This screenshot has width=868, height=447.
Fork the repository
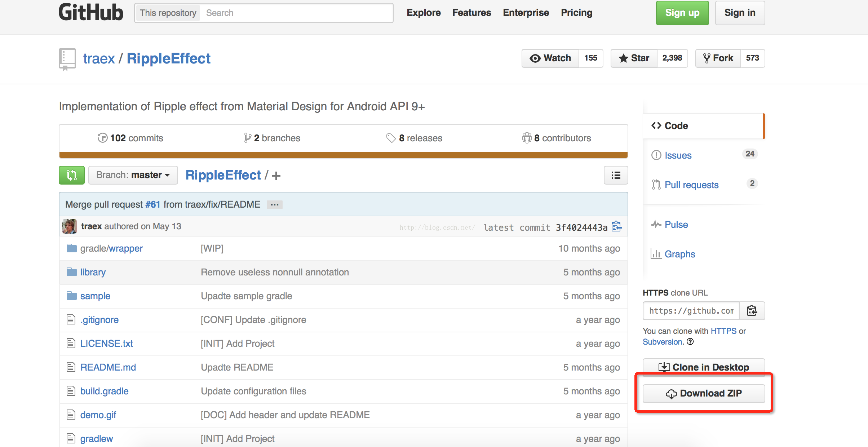tap(718, 58)
